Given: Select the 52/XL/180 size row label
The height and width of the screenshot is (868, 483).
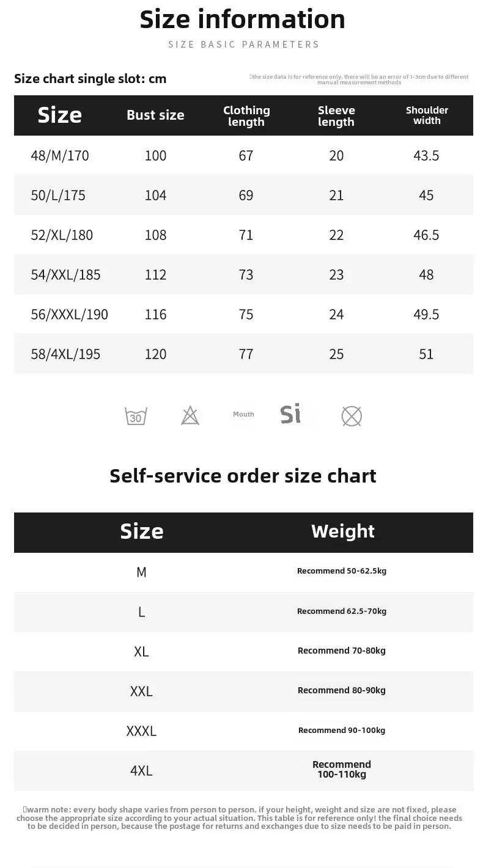Looking at the screenshot, I should pos(62,235).
